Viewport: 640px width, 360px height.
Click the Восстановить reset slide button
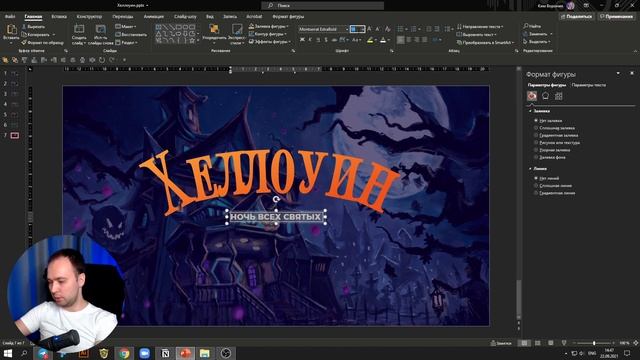point(131,35)
